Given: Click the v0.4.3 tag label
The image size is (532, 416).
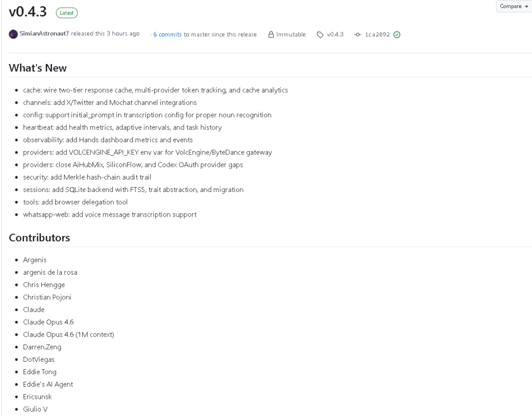Looking at the screenshot, I should click(335, 34).
